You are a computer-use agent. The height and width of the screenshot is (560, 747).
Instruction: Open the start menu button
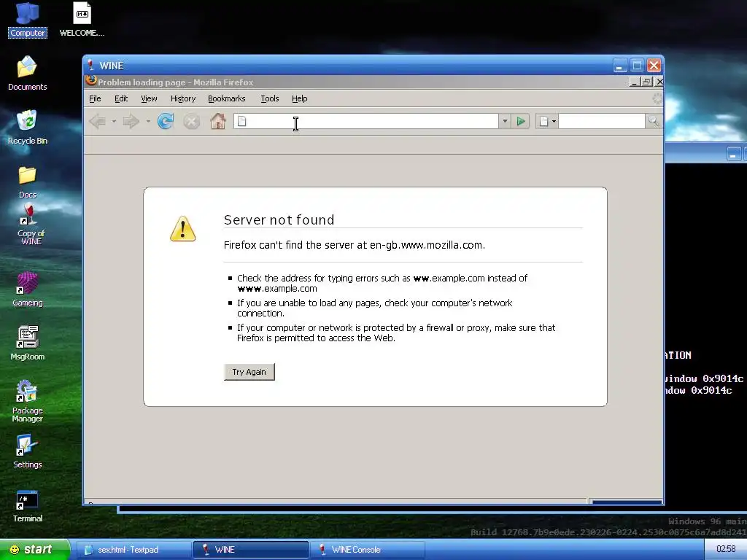coord(35,550)
